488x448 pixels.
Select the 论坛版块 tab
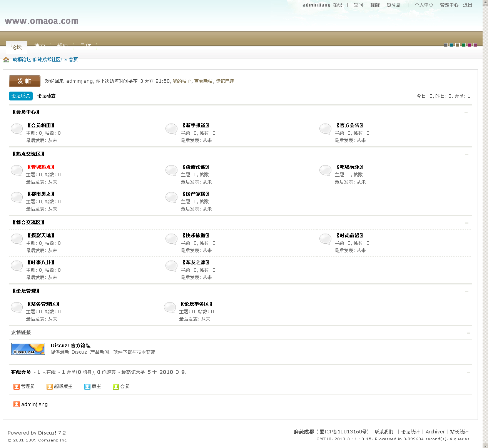20,96
